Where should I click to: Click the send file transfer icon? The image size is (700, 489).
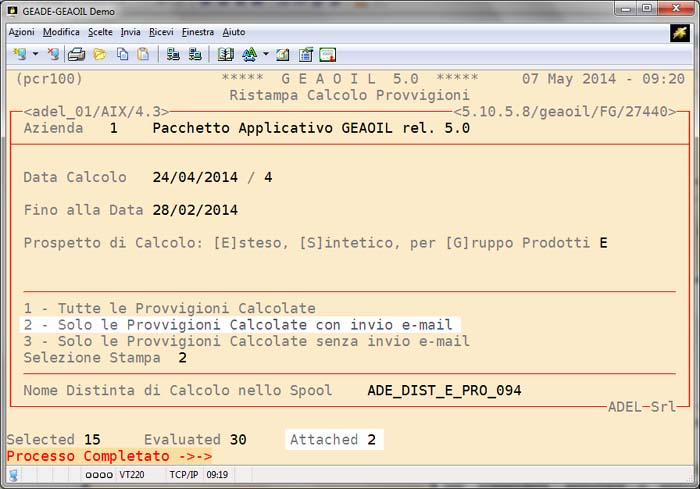(x=173, y=54)
